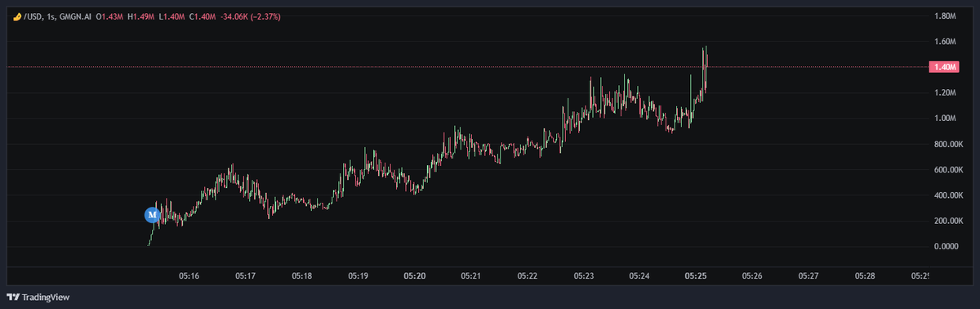
Task: Click the 05:28 time axis label
Action: pyautogui.click(x=866, y=276)
